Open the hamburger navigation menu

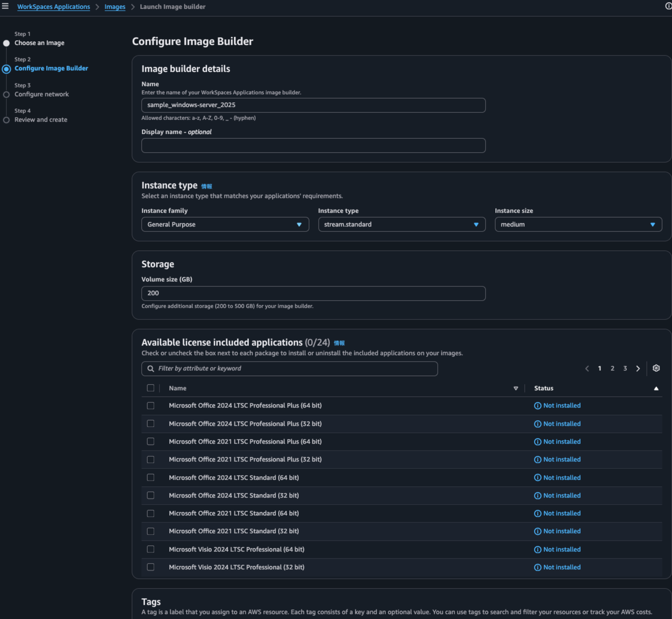click(x=5, y=6)
